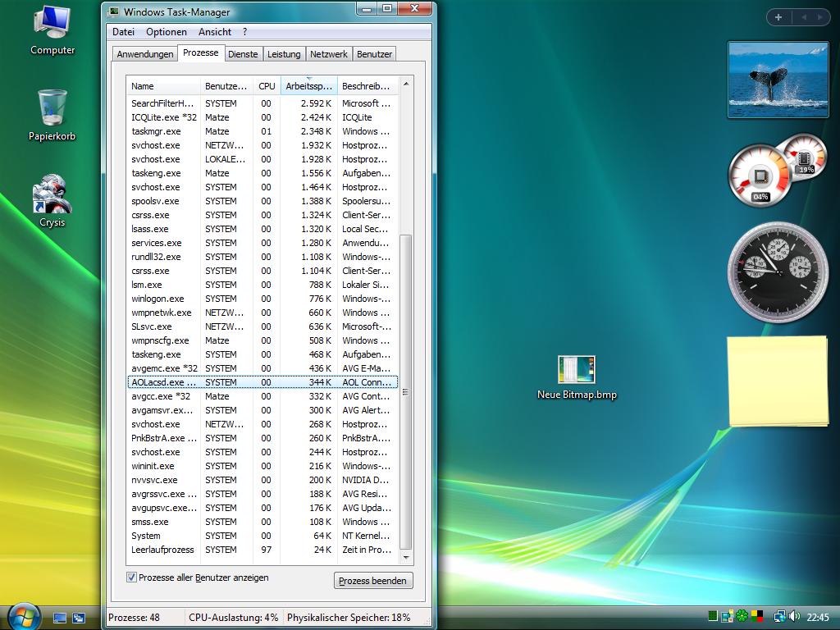Select the winlogon.exe process row
This screenshot has height=630, width=840.
262,299
